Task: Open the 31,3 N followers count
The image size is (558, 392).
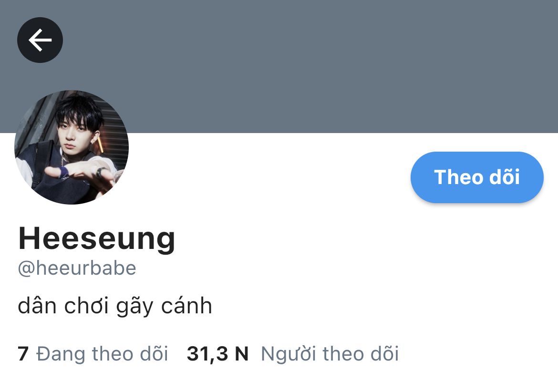Action: 217,353
